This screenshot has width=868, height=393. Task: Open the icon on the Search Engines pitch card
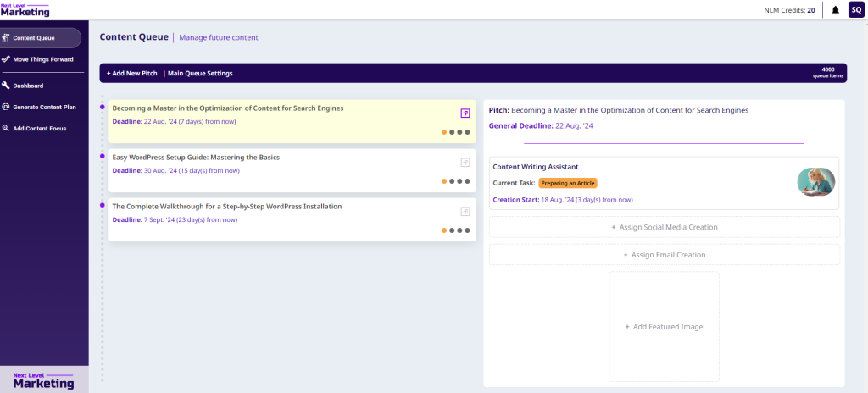click(x=465, y=113)
